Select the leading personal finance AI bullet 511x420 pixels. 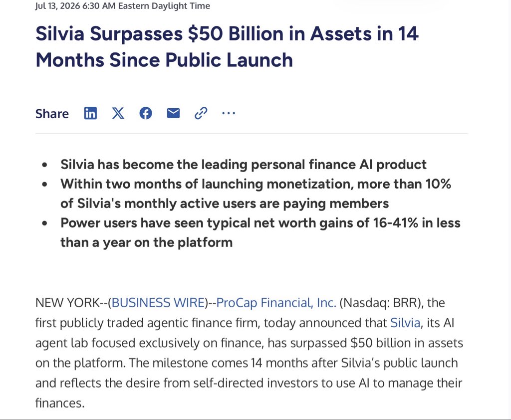[x=244, y=164]
